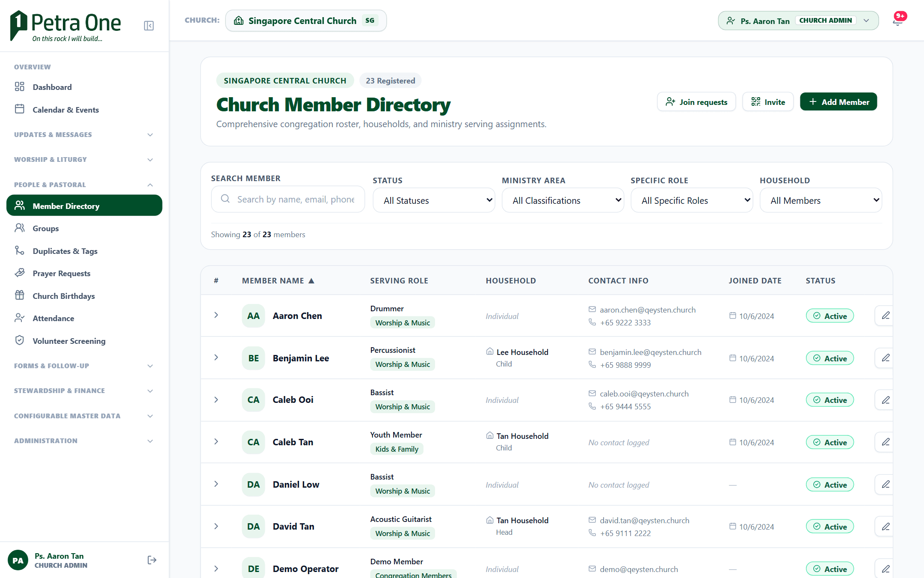Image resolution: width=924 pixels, height=578 pixels.
Task: Open the Singapore Central Church selector
Action: pos(306,21)
